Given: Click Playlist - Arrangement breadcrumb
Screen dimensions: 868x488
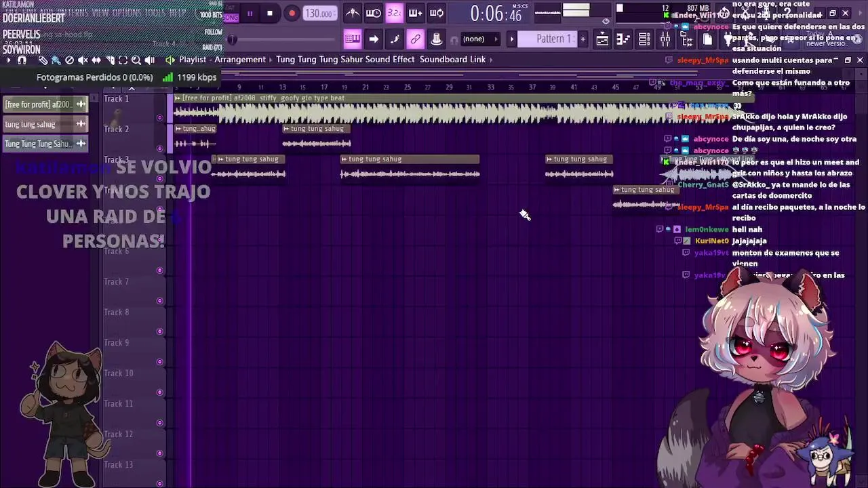Looking at the screenshot, I should pyautogui.click(x=222, y=60).
